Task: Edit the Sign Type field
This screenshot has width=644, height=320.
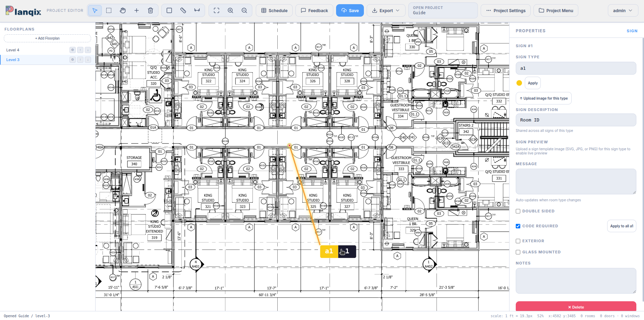Action: 576,68
